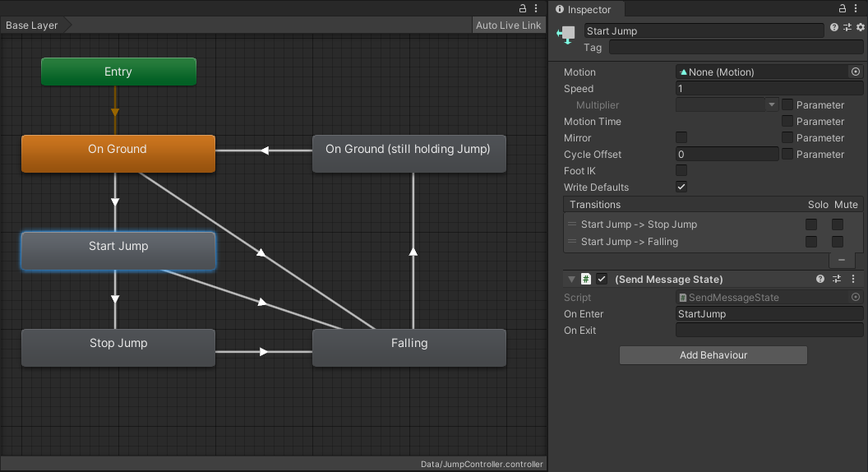The width and height of the screenshot is (868, 472).
Task: Enable the Multiplier Parameter checkbox
Action: point(787,104)
